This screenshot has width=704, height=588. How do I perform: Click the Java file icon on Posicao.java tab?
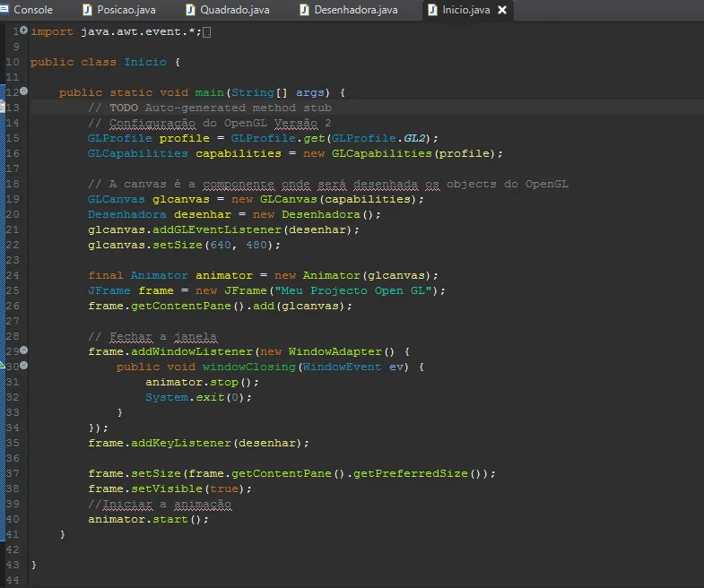(88, 10)
